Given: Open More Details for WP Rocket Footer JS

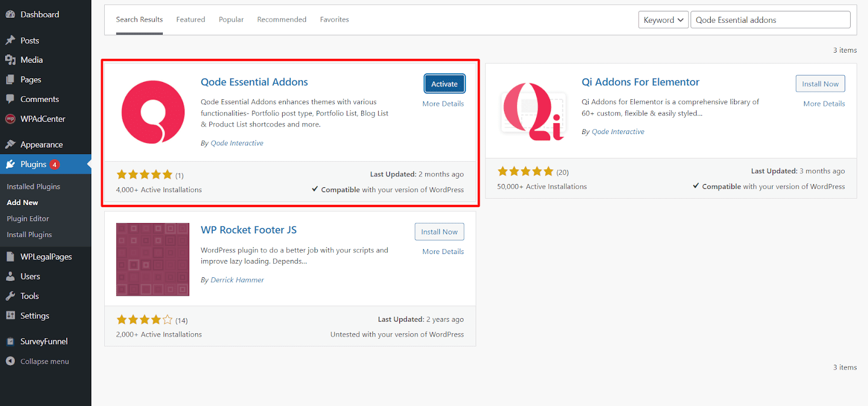Looking at the screenshot, I should pos(443,252).
